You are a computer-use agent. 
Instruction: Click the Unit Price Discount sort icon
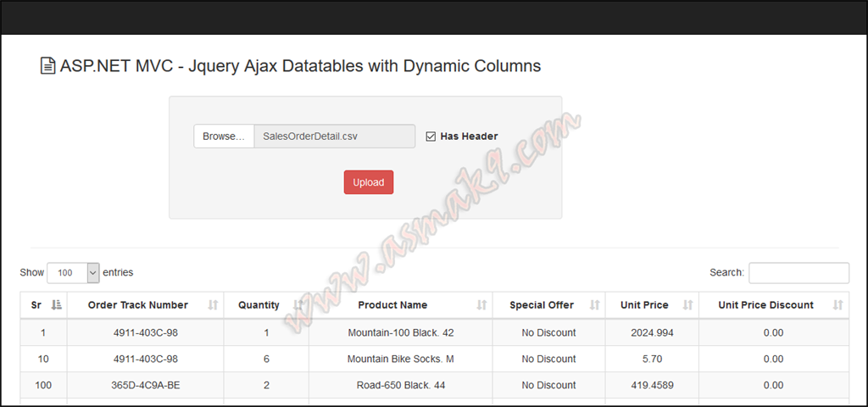(x=837, y=305)
